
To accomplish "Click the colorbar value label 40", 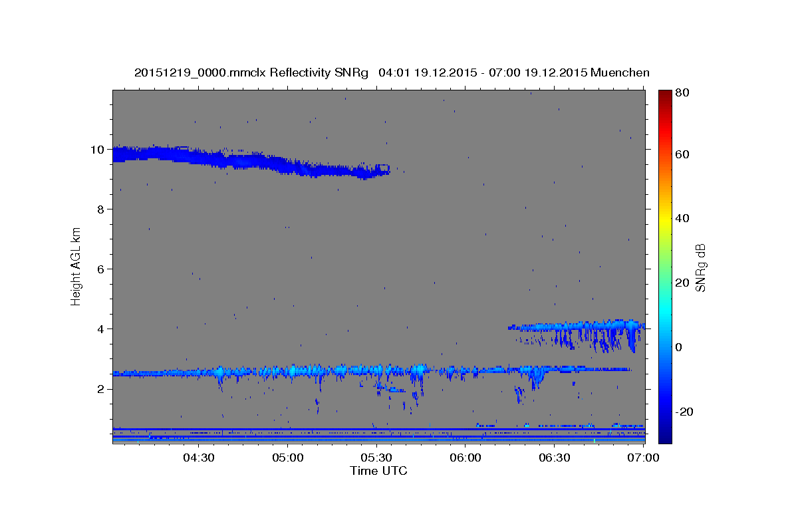I will point(684,218).
